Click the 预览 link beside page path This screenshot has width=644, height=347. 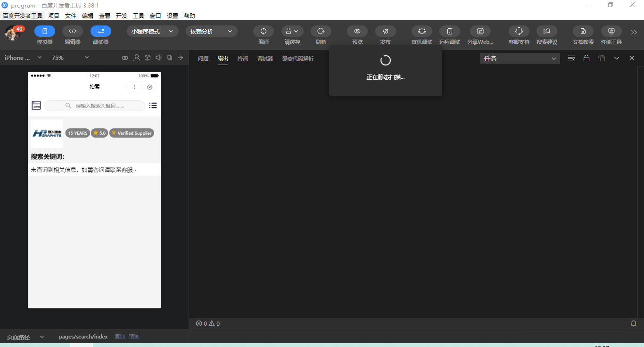tap(134, 337)
